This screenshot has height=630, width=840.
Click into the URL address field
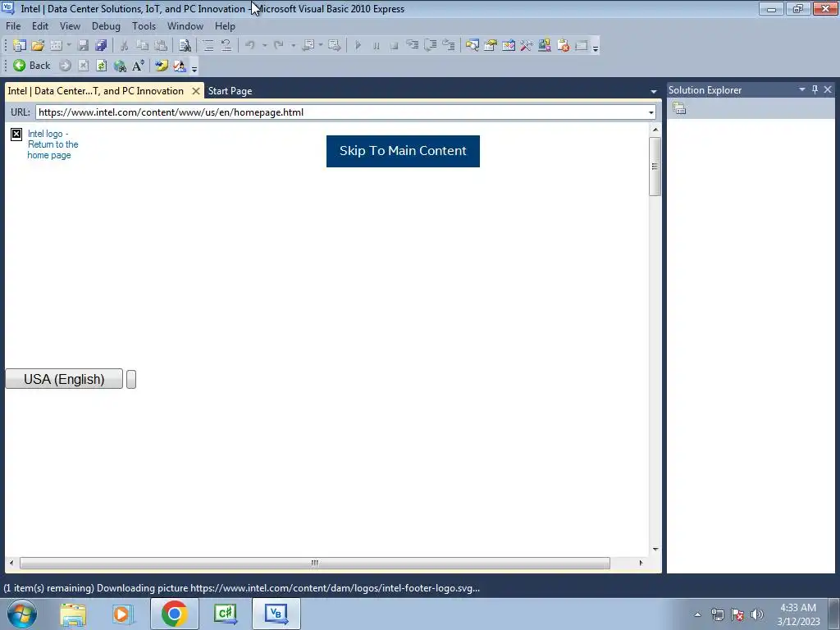point(340,112)
